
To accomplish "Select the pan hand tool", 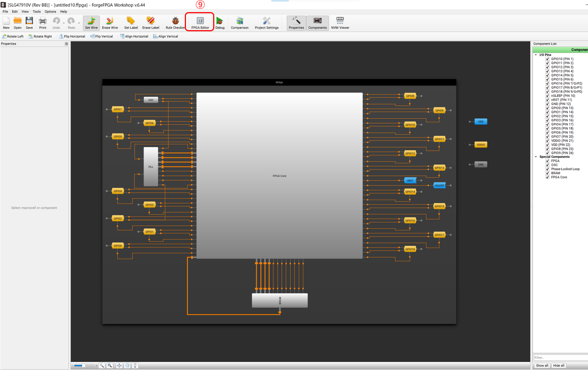I will [127, 366].
